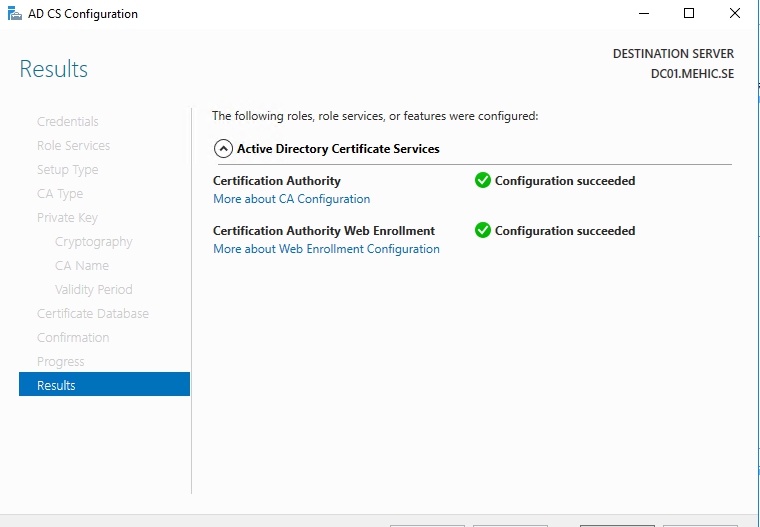Click the Confirmation step in the sidebar
Screen dimensions: 760x527
(73, 338)
